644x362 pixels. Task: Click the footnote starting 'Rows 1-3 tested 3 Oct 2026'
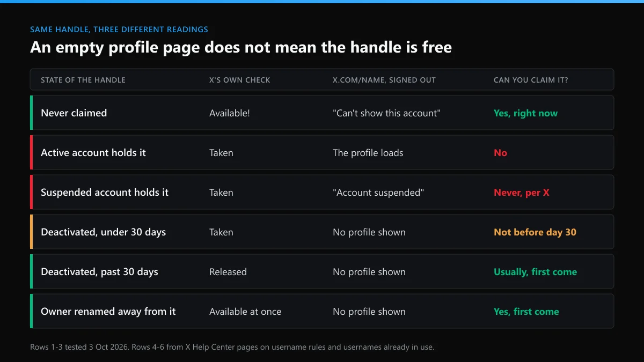pos(232,347)
